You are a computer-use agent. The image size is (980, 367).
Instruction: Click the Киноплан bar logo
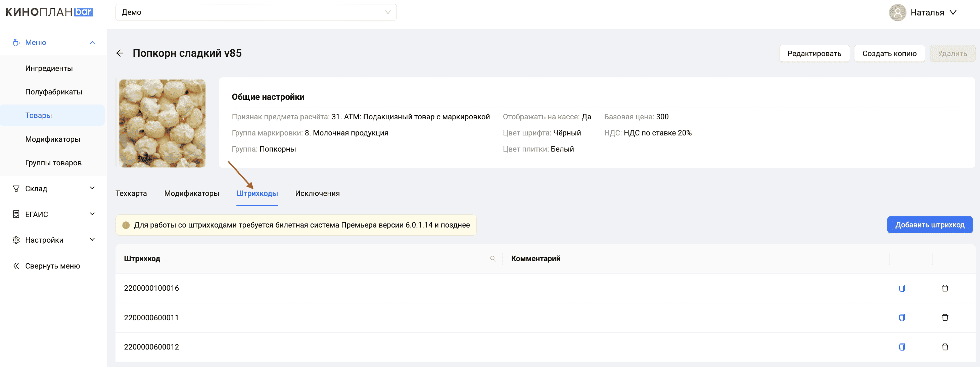tap(49, 12)
